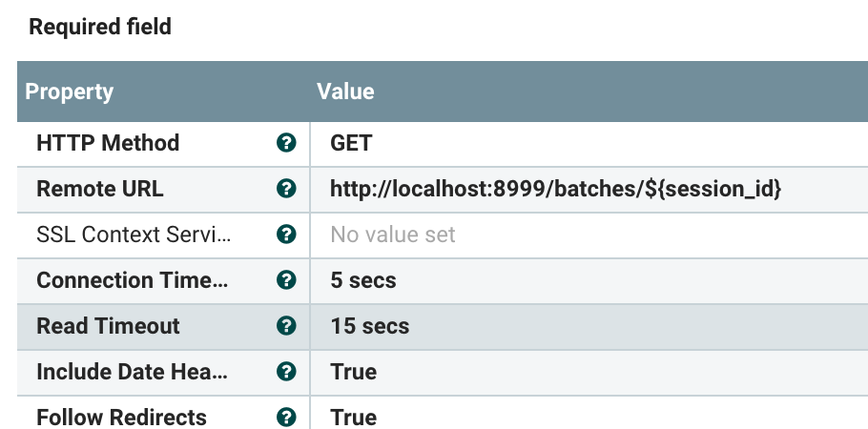Select the HTTP Method property name
This screenshot has height=429, width=868.
108,143
